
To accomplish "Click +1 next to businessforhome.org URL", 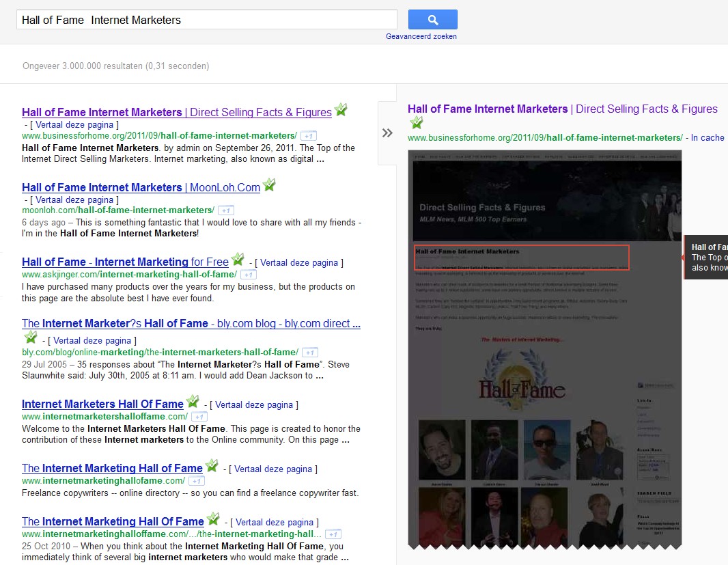I will click(309, 136).
